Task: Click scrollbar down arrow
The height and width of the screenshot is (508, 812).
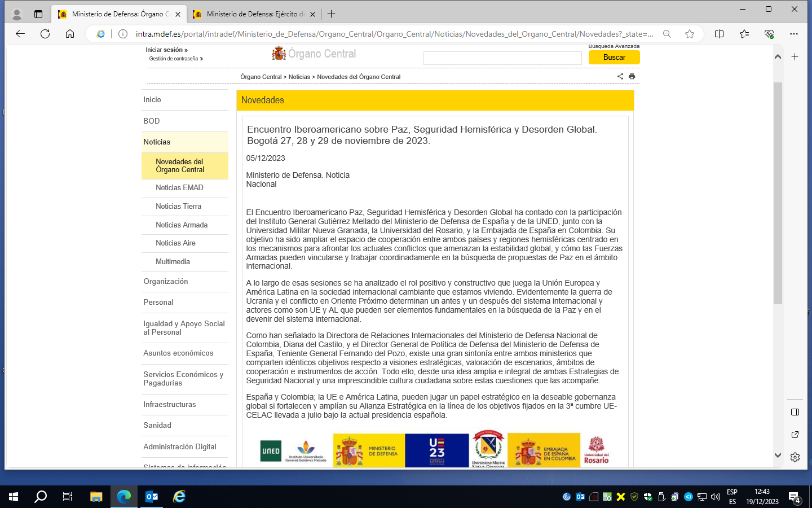Action: [778, 456]
